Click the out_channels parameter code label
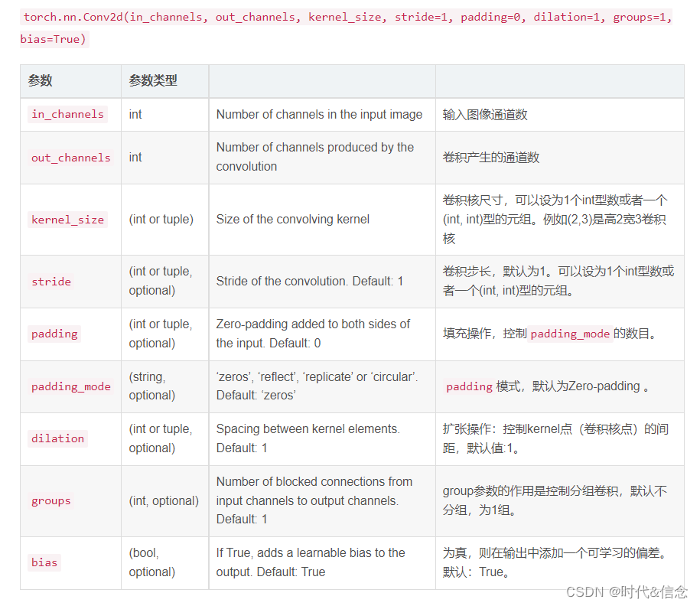 tap(70, 158)
